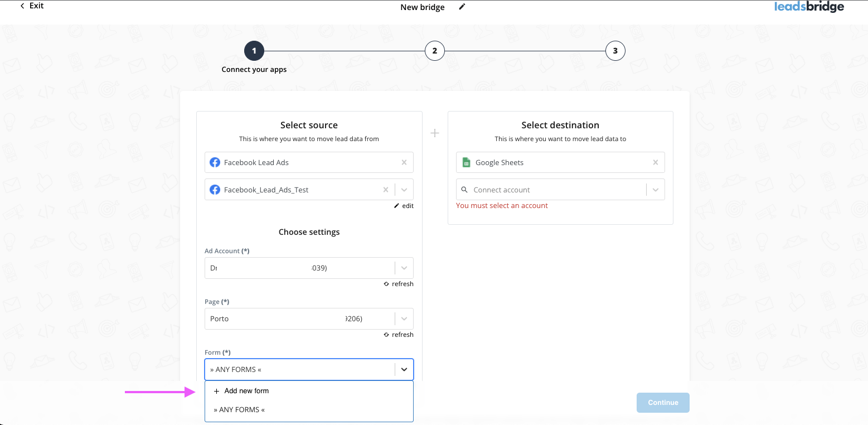
Task: Remove the Facebook_Lead_Ads_Test account selection
Action: [385, 190]
